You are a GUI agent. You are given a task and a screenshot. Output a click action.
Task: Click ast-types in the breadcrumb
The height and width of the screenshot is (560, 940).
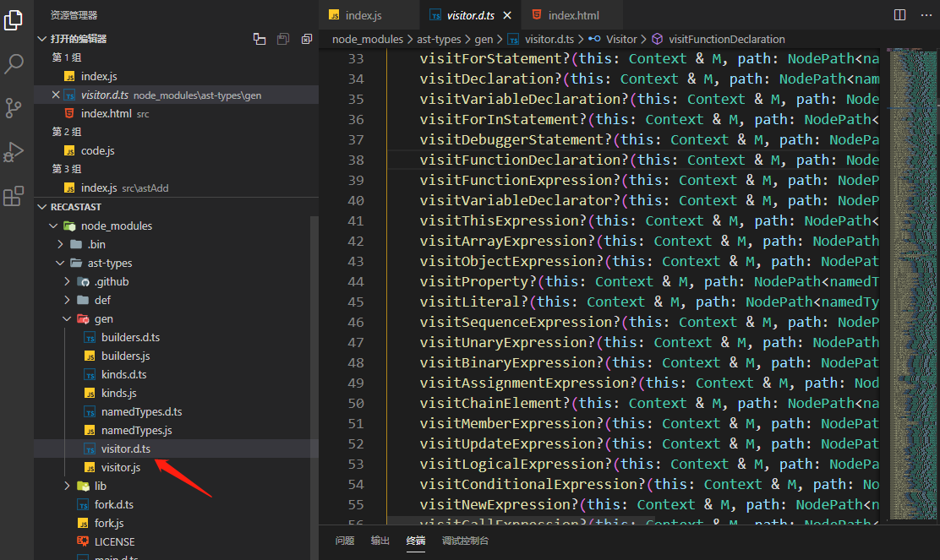pos(439,39)
